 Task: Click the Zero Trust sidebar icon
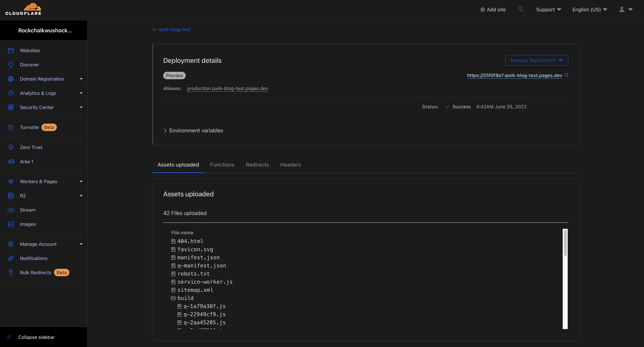click(11, 147)
